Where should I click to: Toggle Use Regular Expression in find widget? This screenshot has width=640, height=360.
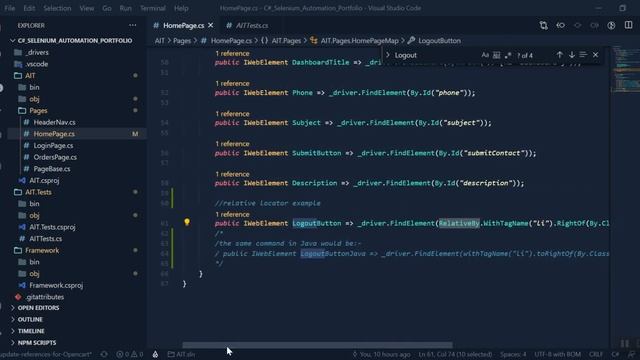(508, 55)
